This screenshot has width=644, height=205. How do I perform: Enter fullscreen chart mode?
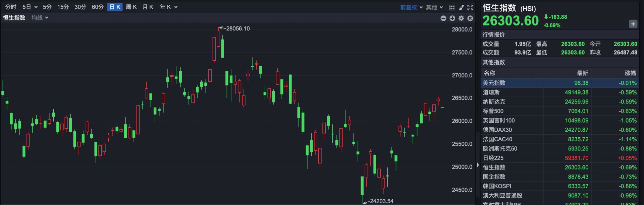pyautogui.click(x=470, y=7)
